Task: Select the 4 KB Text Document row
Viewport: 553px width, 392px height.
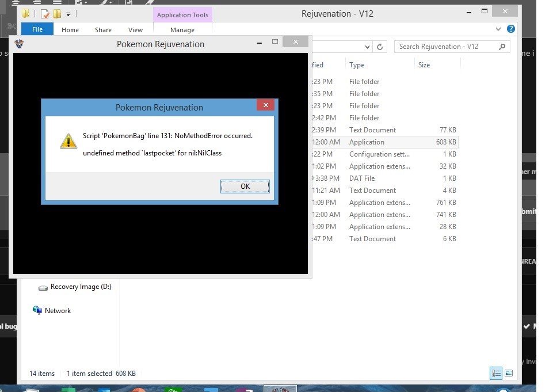Action: (x=384, y=191)
